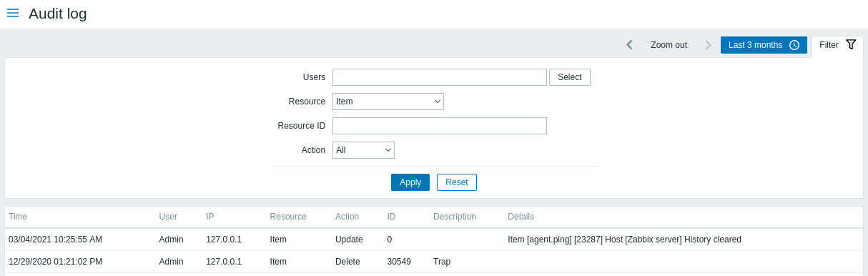Image resolution: width=868 pixels, height=276 pixels.
Task: Click Select button next to Users
Action: coord(570,77)
